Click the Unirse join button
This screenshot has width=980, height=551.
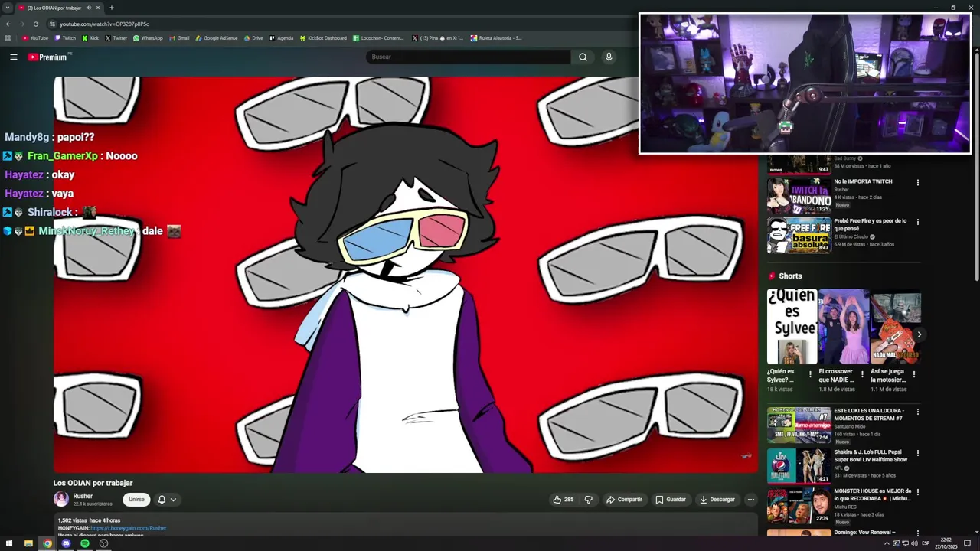click(136, 500)
